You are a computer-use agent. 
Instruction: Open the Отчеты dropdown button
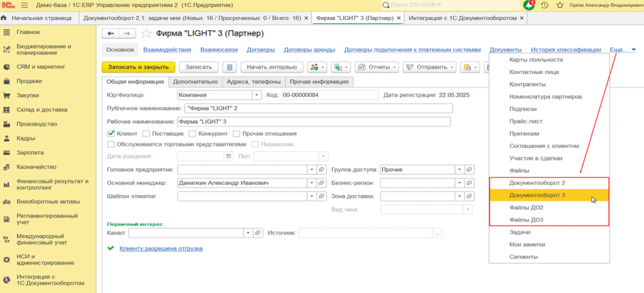pos(377,67)
